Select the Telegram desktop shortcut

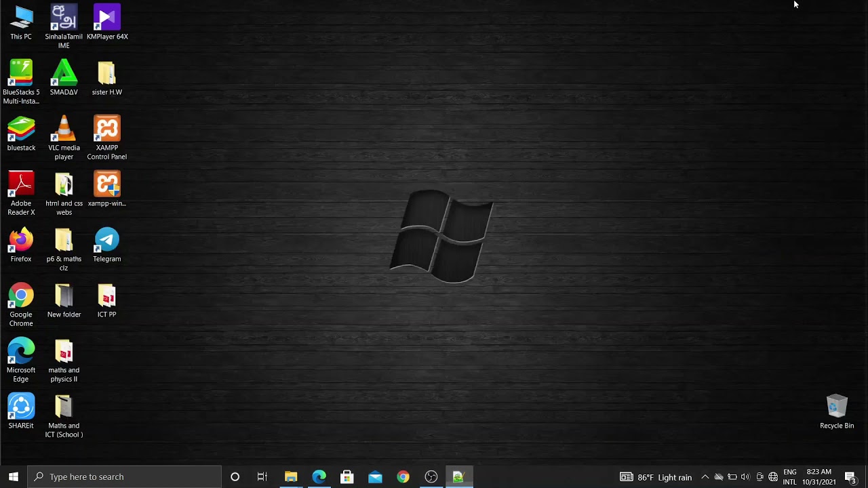(107, 245)
